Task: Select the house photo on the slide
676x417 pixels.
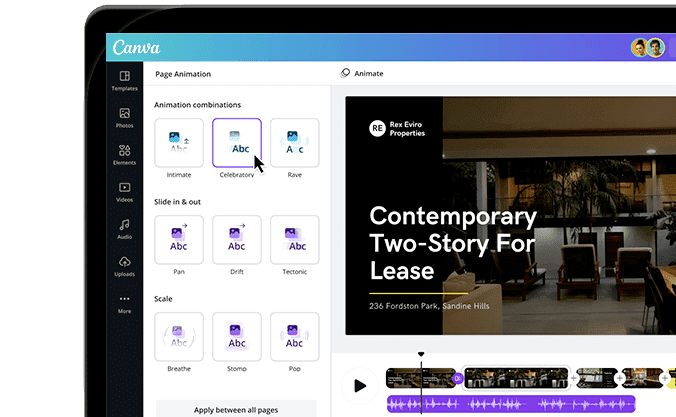Action: [559, 216]
